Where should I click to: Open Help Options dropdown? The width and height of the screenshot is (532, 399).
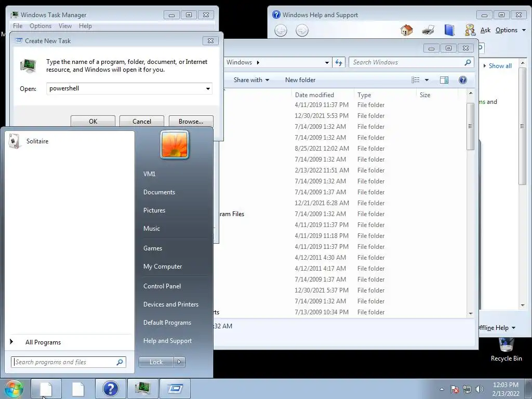click(x=510, y=30)
